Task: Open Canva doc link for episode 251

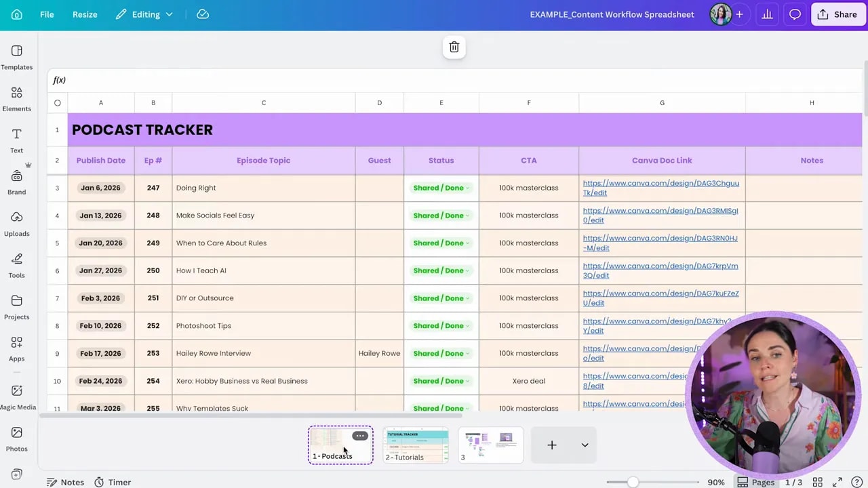Action: coord(660,298)
